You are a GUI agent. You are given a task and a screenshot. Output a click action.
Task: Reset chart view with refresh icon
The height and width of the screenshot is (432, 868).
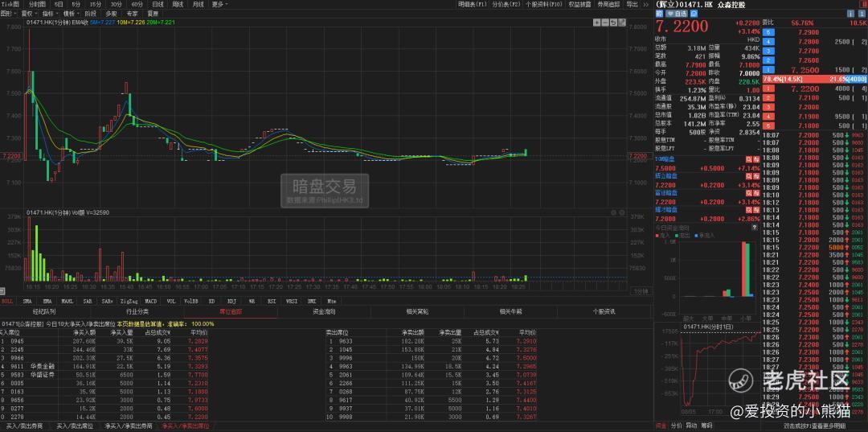[613, 23]
